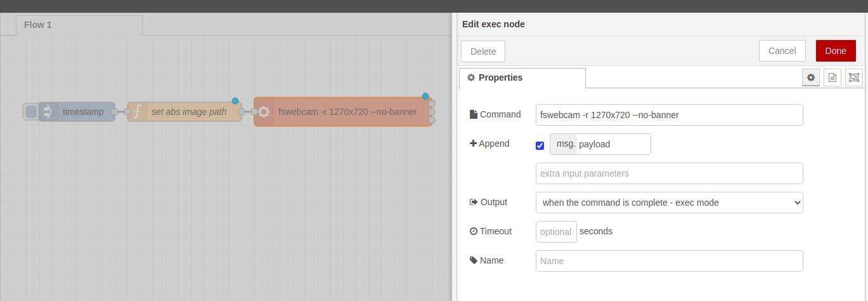Screen dimensions: 868x301
Task: Select the Properties tab
Action: click(522, 77)
